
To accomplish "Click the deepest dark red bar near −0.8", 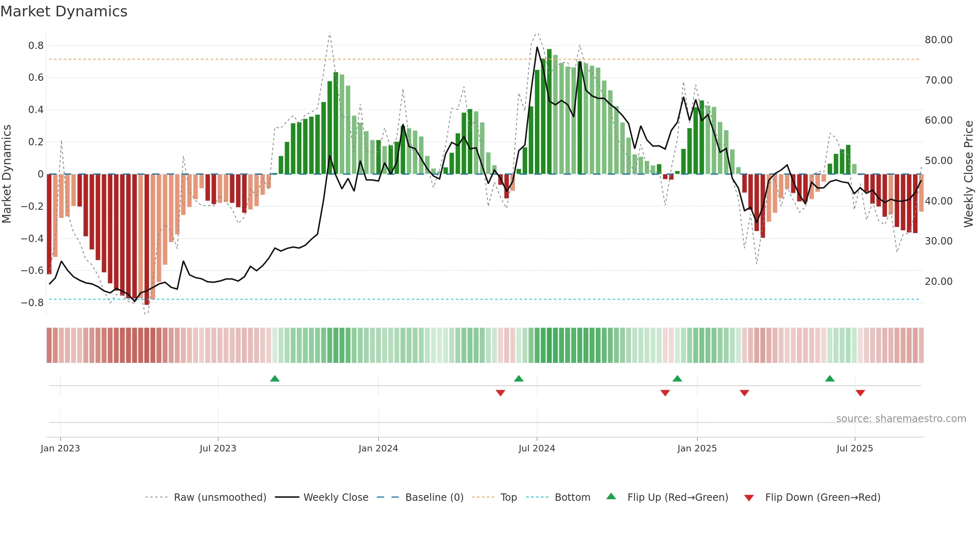I will pos(147,240).
